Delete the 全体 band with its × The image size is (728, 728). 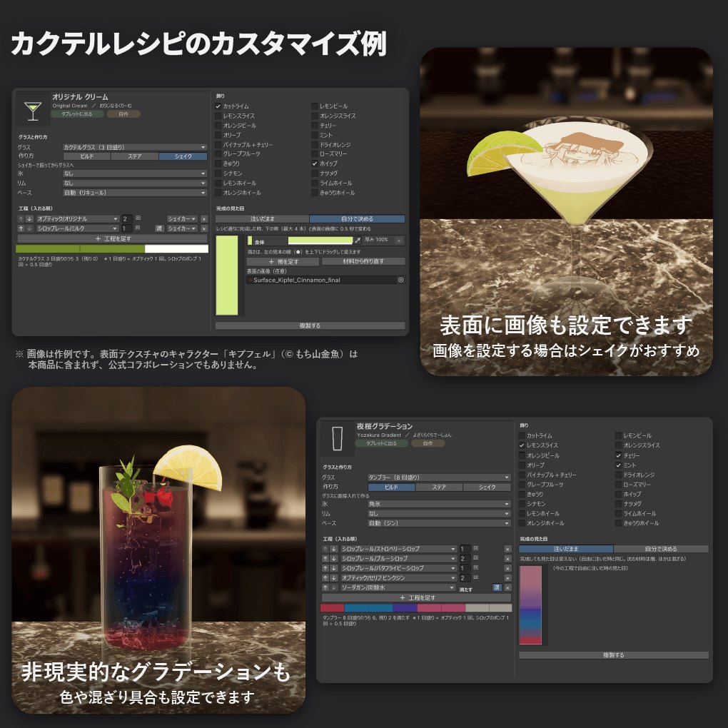pyautogui.click(x=399, y=240)
